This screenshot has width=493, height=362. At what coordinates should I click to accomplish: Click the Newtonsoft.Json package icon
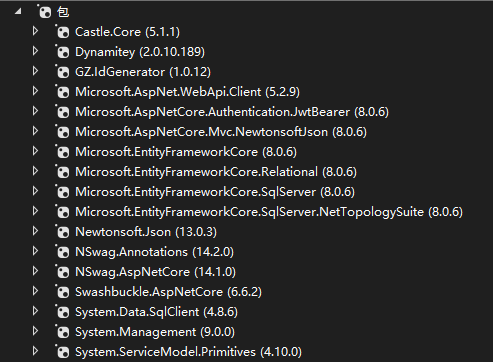pyautogui.click(x=63, y=232)
